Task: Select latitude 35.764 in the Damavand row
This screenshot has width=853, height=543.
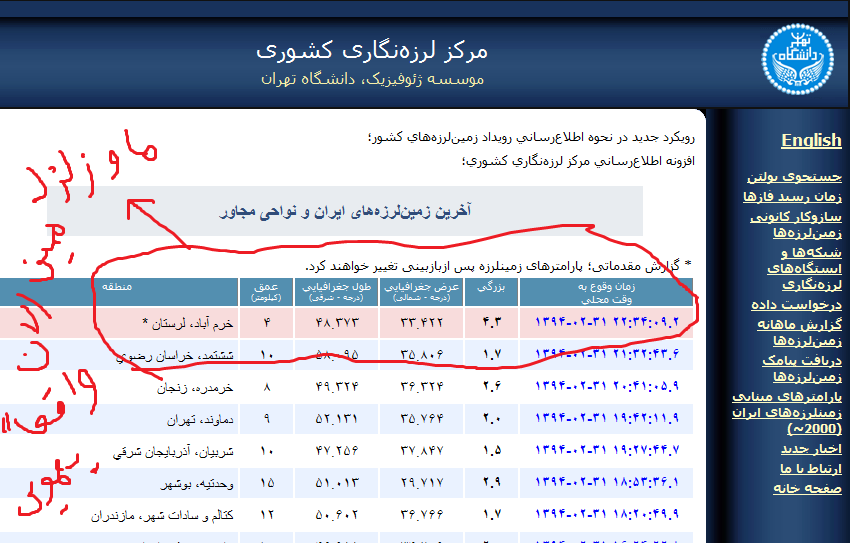Action: (x=422, y=419)
